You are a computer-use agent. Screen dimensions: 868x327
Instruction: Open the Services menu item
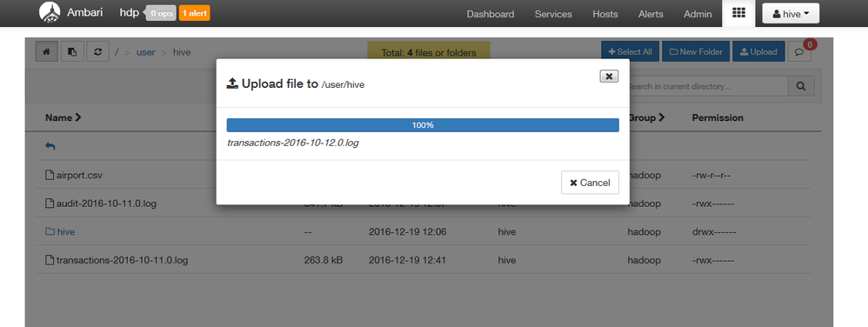click(x=553, y=14)
